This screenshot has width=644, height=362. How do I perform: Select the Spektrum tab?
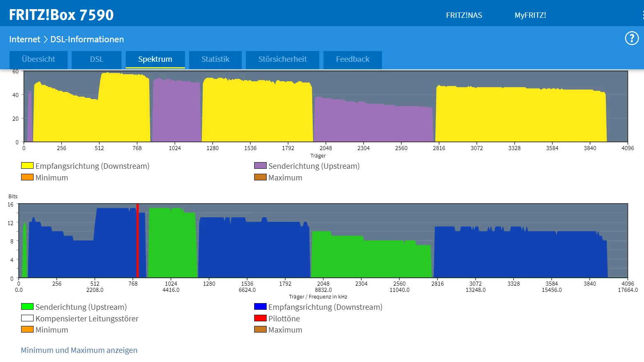tap(155, 59)
